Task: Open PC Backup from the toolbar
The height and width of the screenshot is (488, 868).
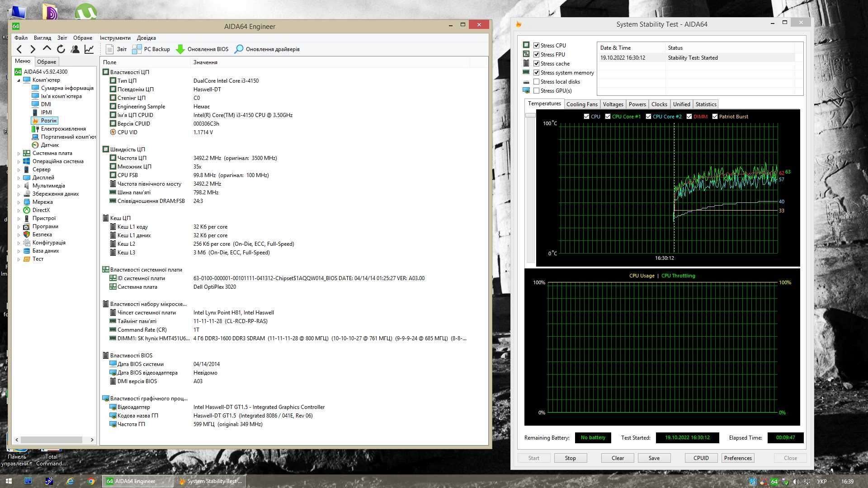Action: (x=151, y=49)
